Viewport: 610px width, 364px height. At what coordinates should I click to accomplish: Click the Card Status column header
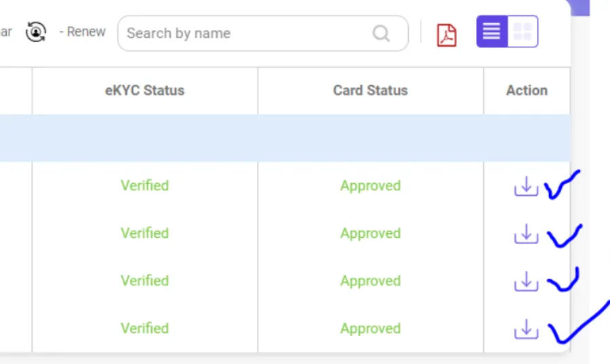click(x=370, y=91)
